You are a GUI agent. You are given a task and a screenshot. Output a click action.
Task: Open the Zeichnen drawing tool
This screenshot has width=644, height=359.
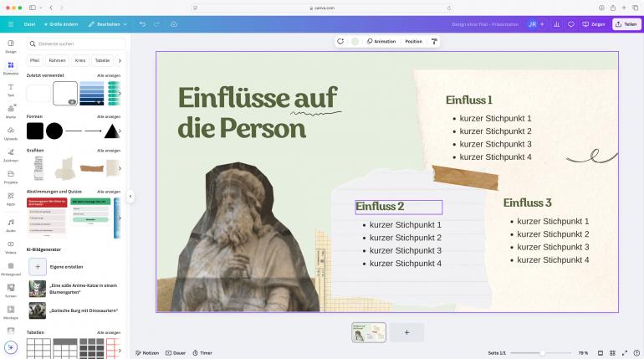11,155
